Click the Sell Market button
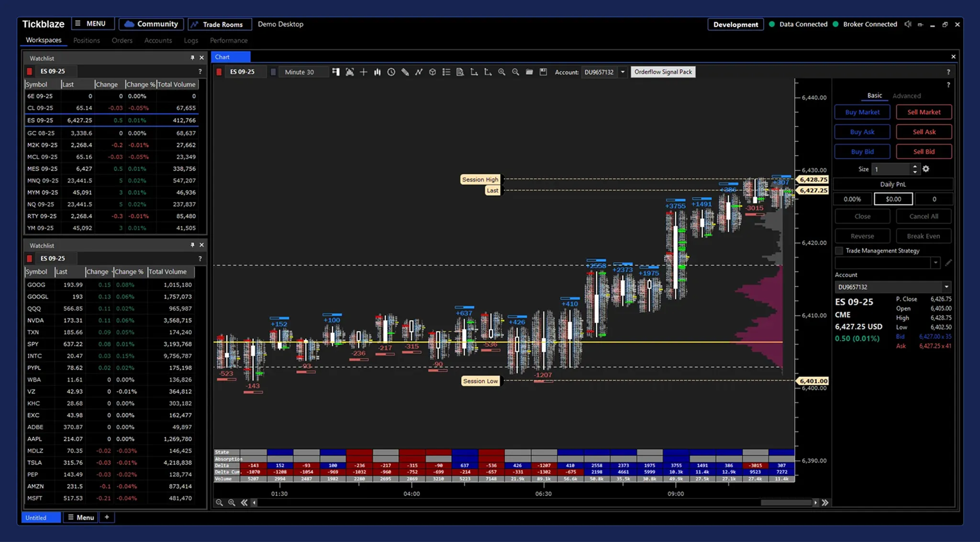 (924, 112)
